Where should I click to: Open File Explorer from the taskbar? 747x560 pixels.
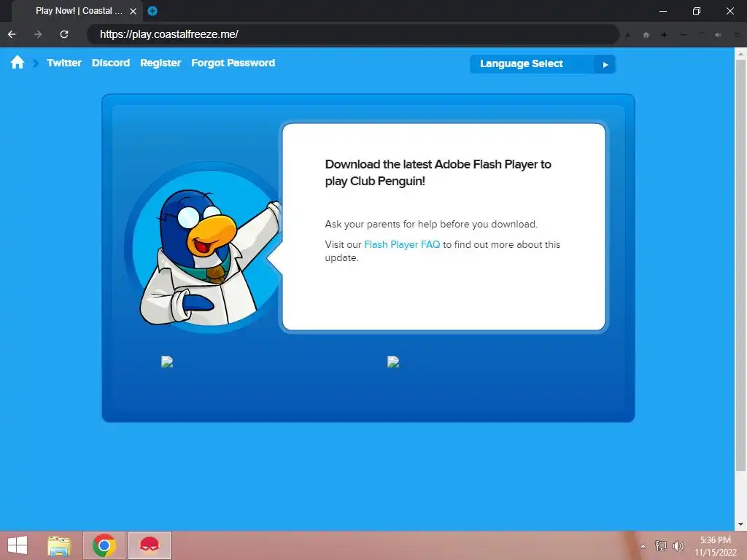[59, 545]
